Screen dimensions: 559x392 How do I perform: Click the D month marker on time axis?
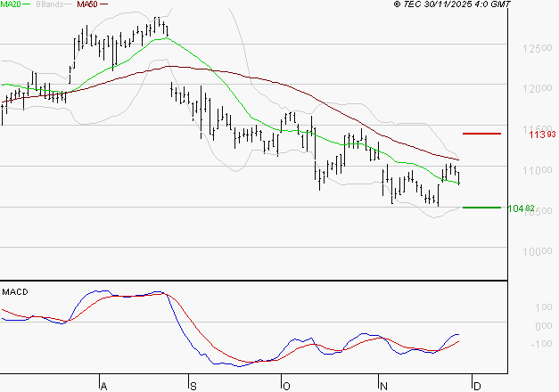click(477, 387)
